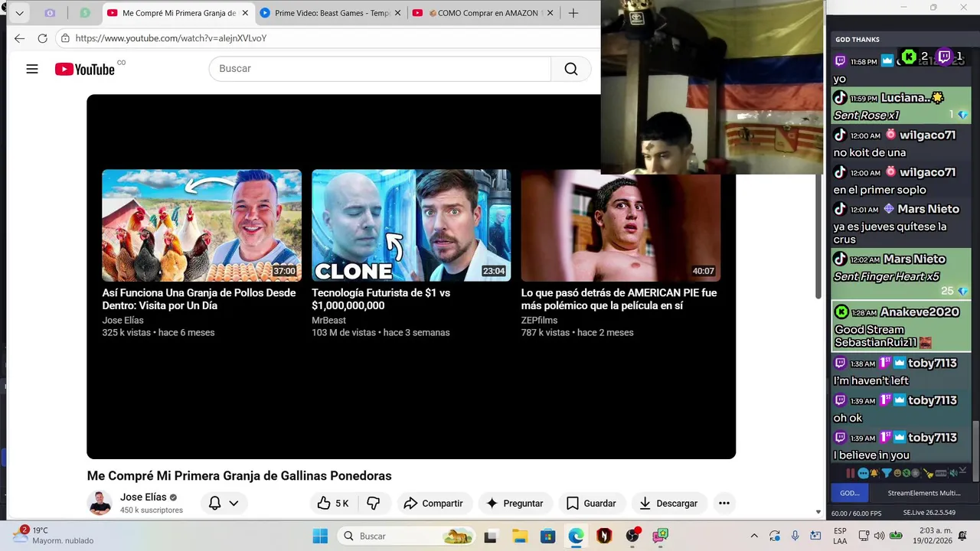The image size is (980, 551).
Task: Dislike the video with the thumbs down
Action: (374, 503)
